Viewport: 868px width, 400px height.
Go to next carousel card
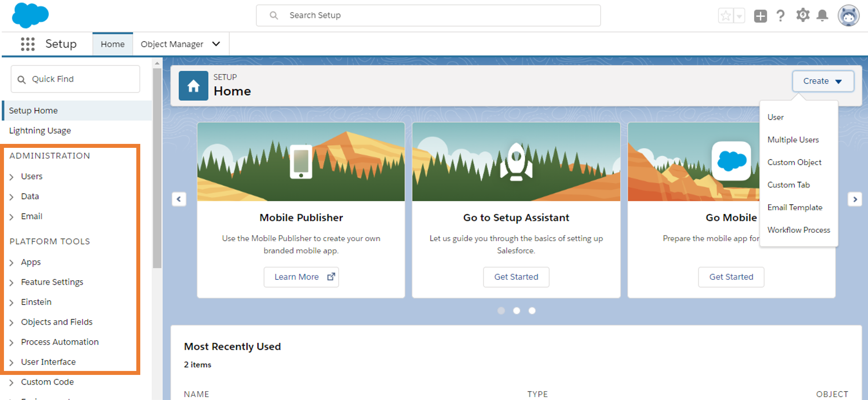pos(855,199)
